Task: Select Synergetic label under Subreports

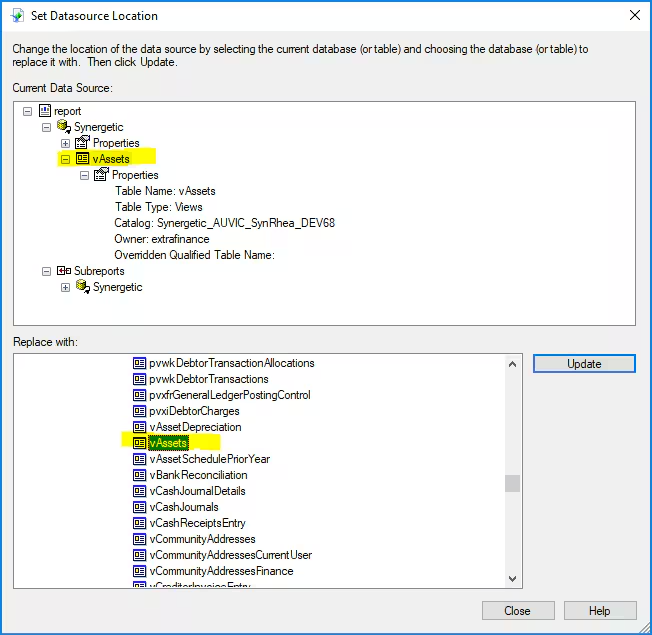Action: pyautogui.click(x=118, y=287)
